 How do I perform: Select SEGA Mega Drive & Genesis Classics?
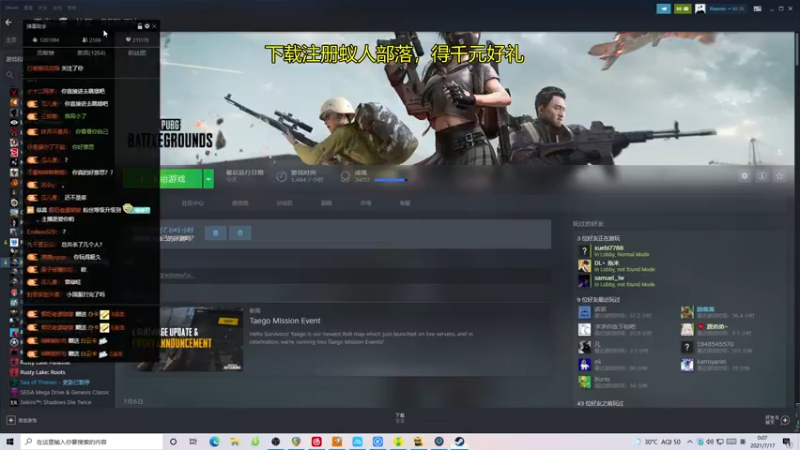[64, 392]
